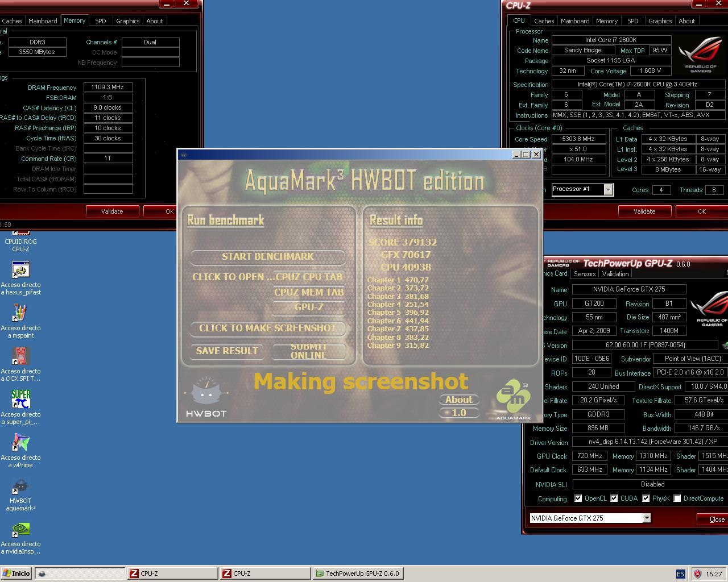Open the Graphics tab in left CPU-Z window
Image resolution: width=728 pixels, height=582 pixels.
pos(128,21)
